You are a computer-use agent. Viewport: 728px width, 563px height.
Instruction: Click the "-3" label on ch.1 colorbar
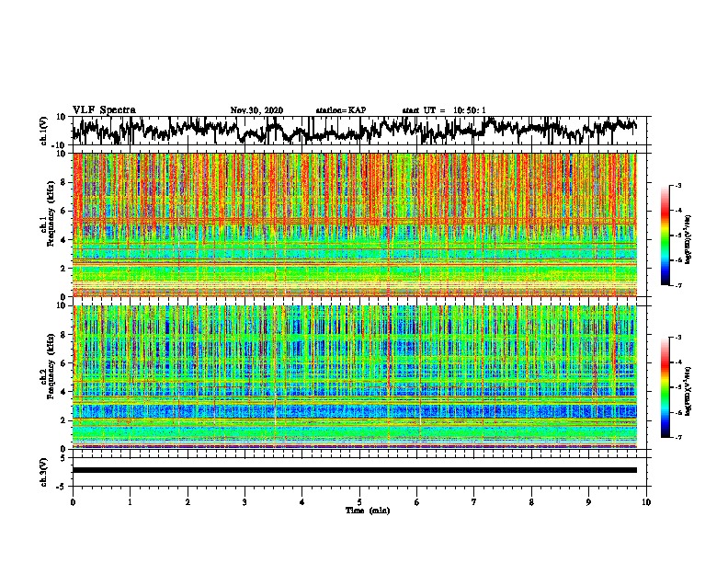tap(677, 185)
